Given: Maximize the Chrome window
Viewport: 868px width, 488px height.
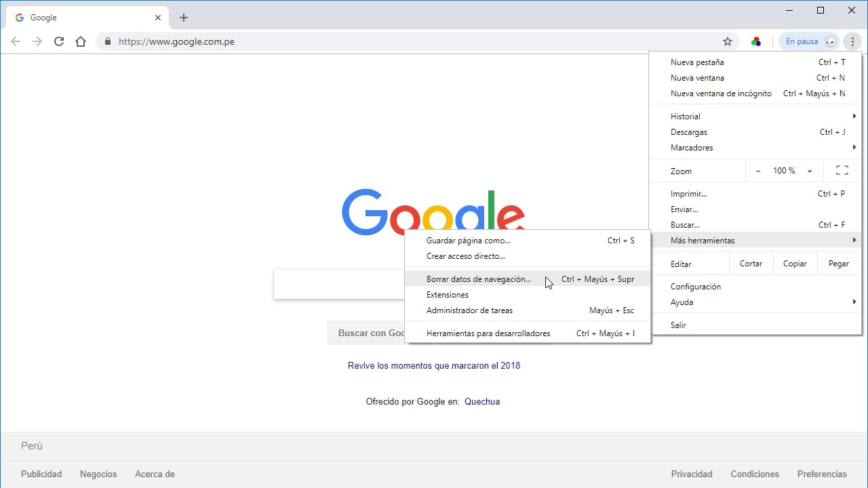Looking at the screenshot, I should 821,10.
